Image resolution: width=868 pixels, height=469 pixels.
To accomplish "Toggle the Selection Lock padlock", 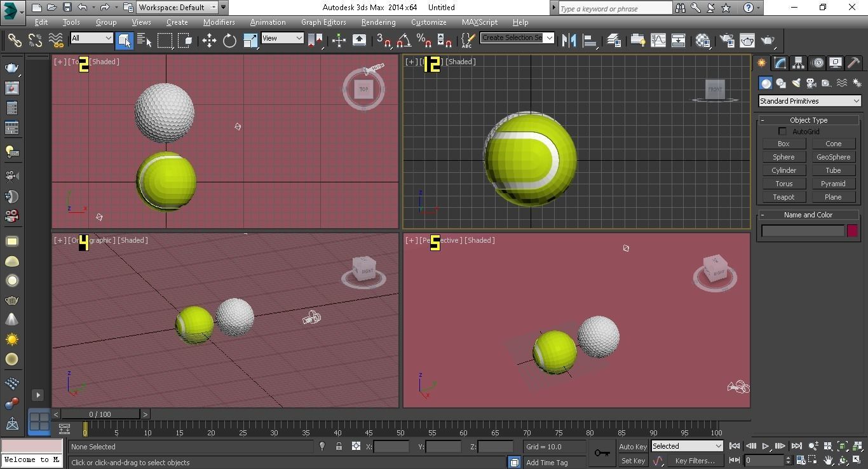I will 339,447.
